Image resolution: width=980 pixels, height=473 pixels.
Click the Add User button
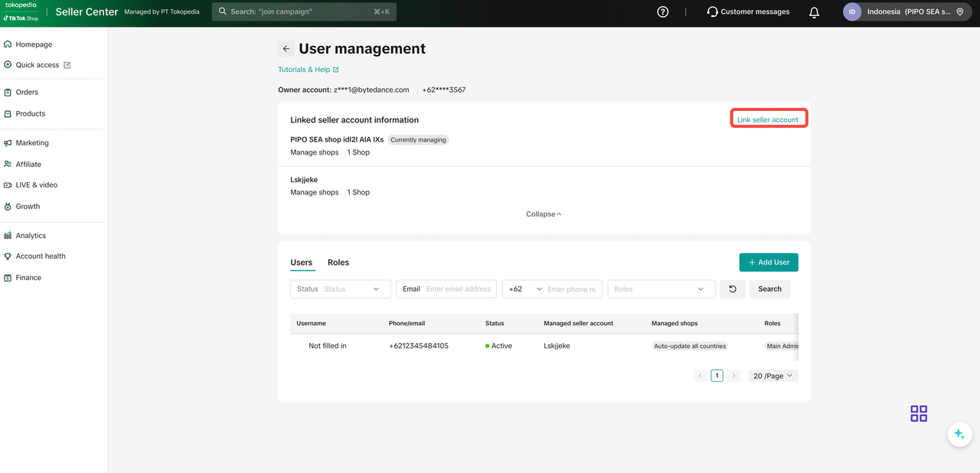click(x=769, y=263)
